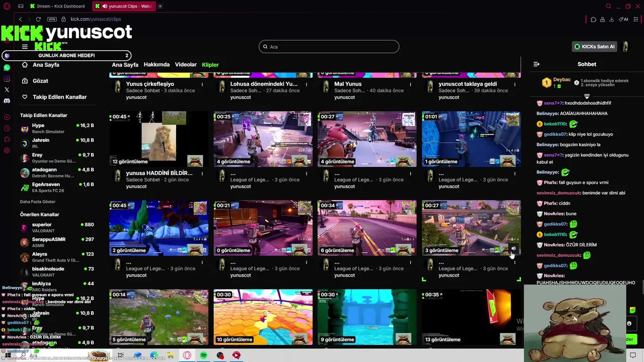Play the 00:30 clip with 10 görüntüleme
644x362 pixels.
(x=263, y=317)
